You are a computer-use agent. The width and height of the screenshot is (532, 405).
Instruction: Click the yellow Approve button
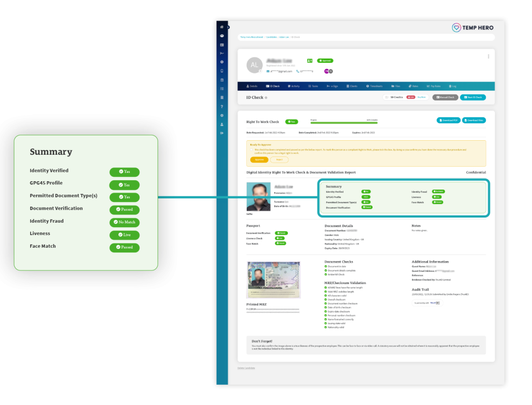259,159
